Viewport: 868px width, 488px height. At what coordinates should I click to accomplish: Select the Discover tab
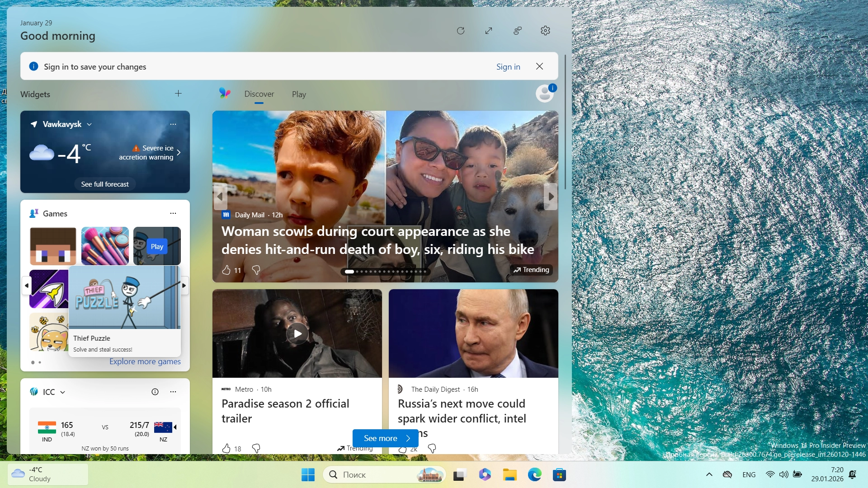259,94
